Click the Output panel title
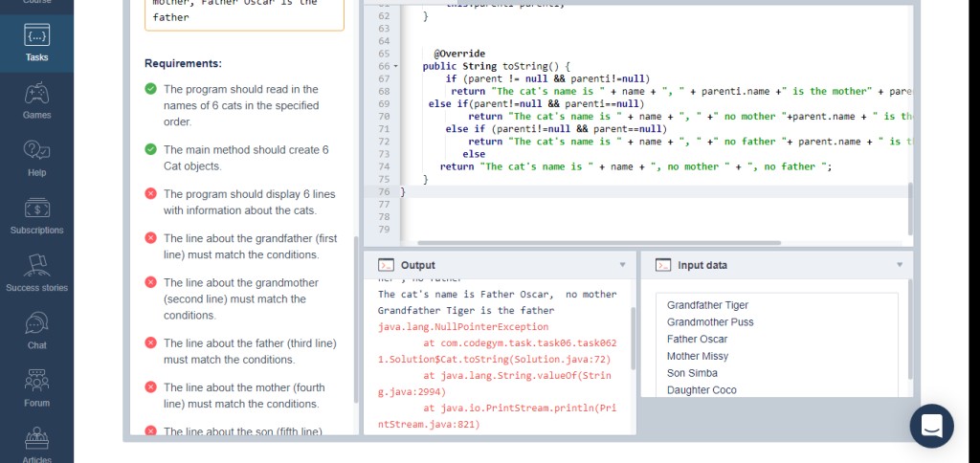This screenshot has height=463, width=980. point(417,265)
